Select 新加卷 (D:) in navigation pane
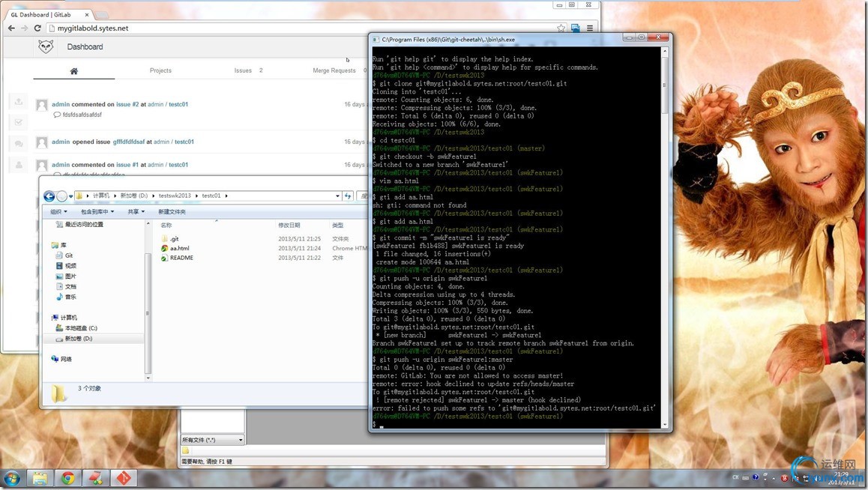868x490 pixels. pos(74,339)
